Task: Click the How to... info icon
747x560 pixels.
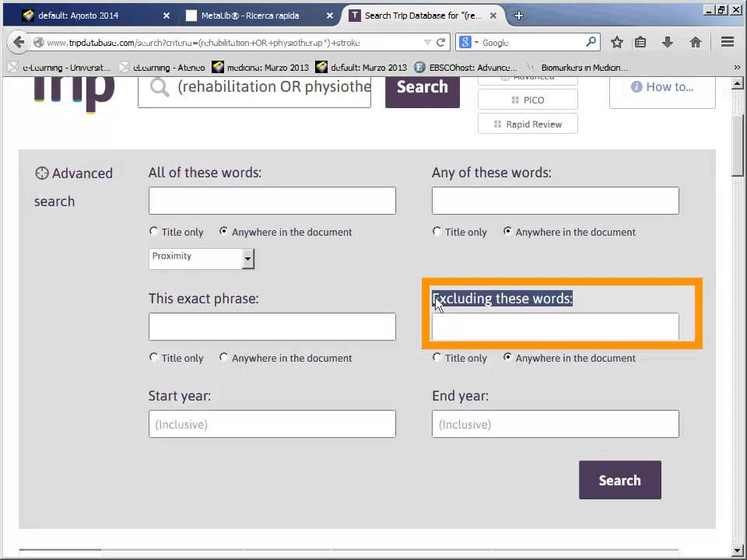Action: pos(637,86)
